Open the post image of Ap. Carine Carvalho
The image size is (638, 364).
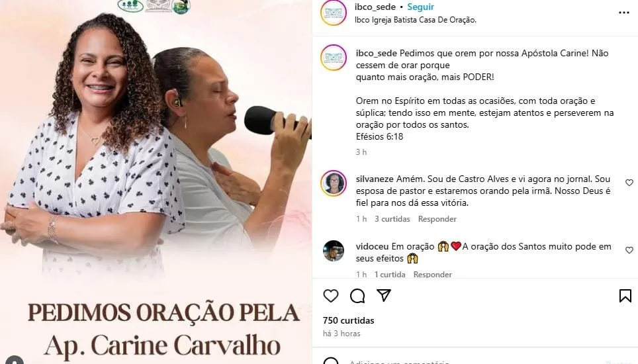[156, 182]
